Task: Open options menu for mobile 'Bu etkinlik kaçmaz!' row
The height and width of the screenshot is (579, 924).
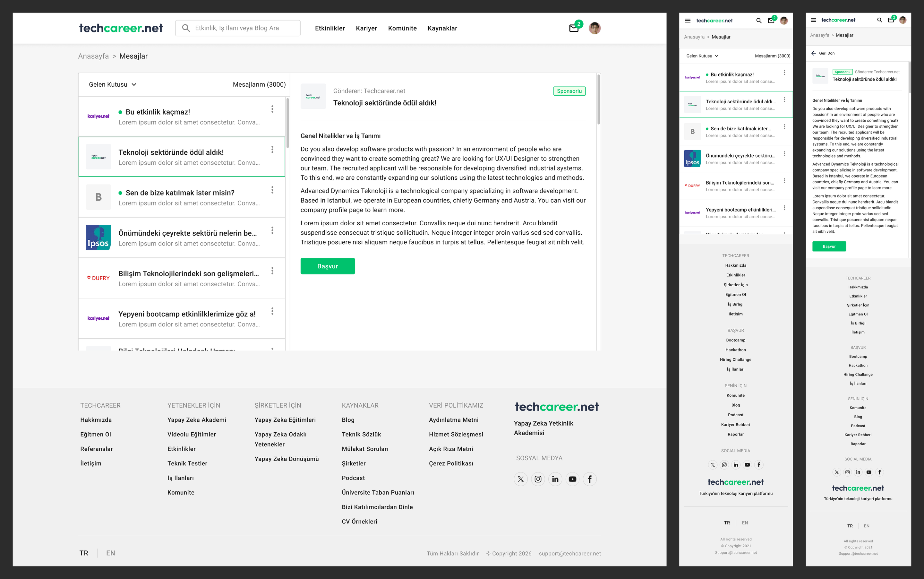Action: pos(784,73)
